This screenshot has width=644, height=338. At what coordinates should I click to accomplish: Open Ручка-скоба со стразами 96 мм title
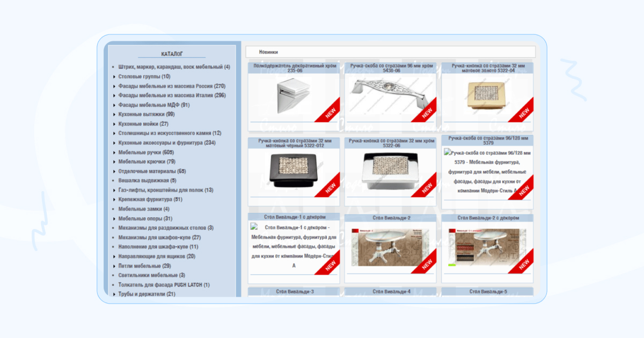tap(391, 68)
